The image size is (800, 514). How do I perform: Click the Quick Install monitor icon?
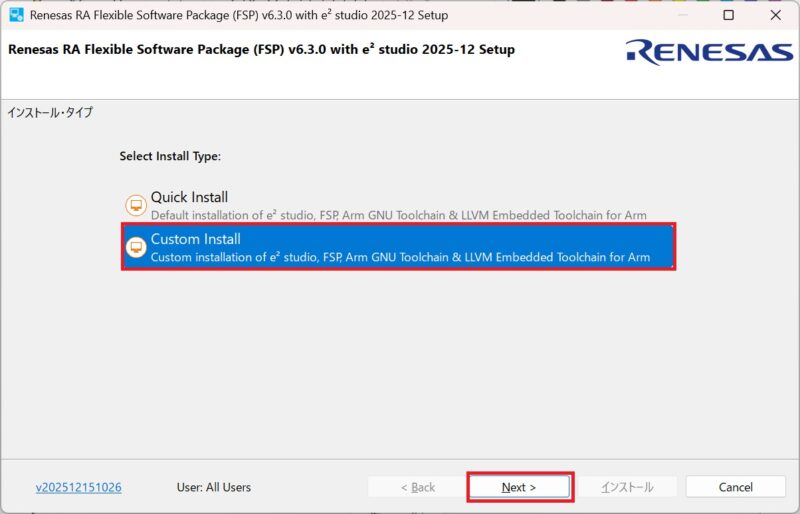point(135,205)
